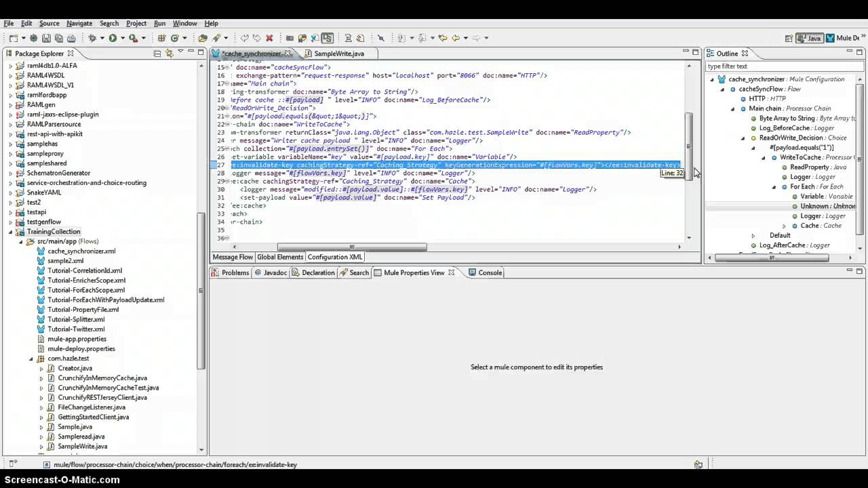
Task: Click the Debug bug icon
Action: click(92, 38)
